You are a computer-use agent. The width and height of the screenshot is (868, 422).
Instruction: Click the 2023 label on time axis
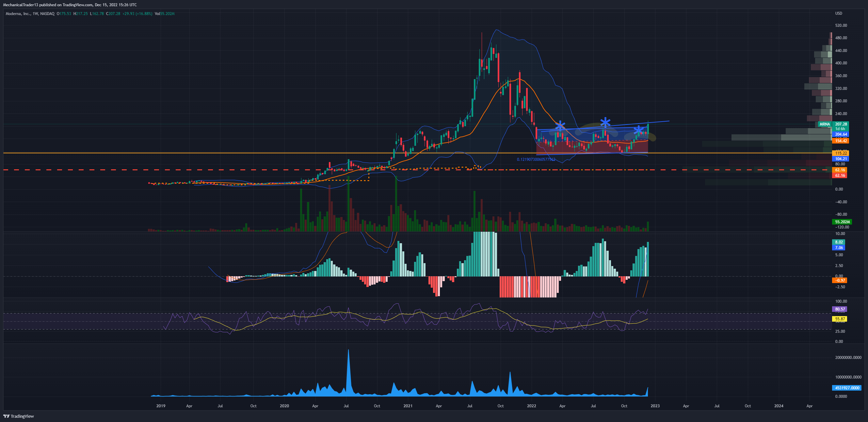coord(655,406)
